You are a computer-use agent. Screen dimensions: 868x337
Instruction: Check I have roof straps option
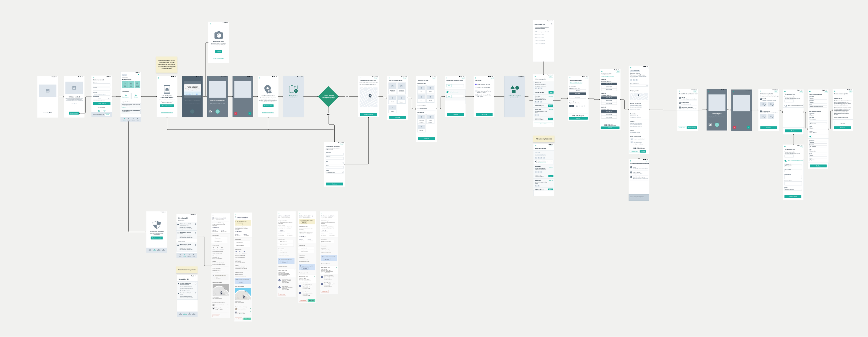pos(418,108)
